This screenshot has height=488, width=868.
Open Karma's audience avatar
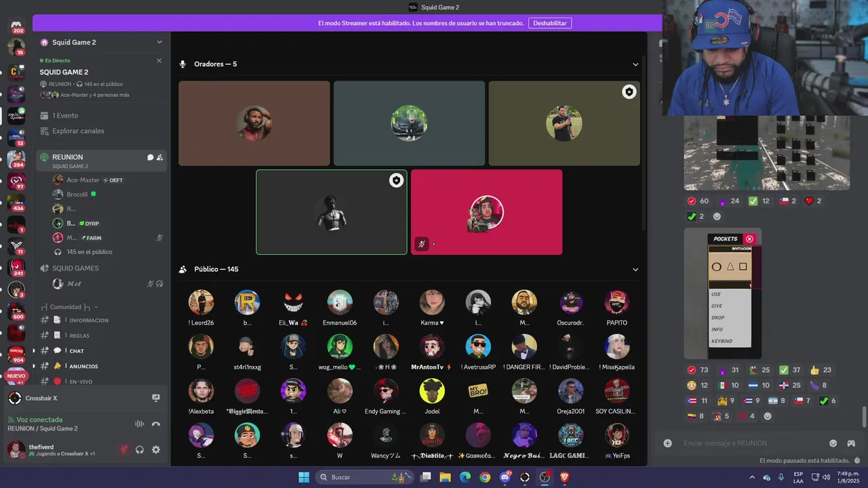[432, 302]
